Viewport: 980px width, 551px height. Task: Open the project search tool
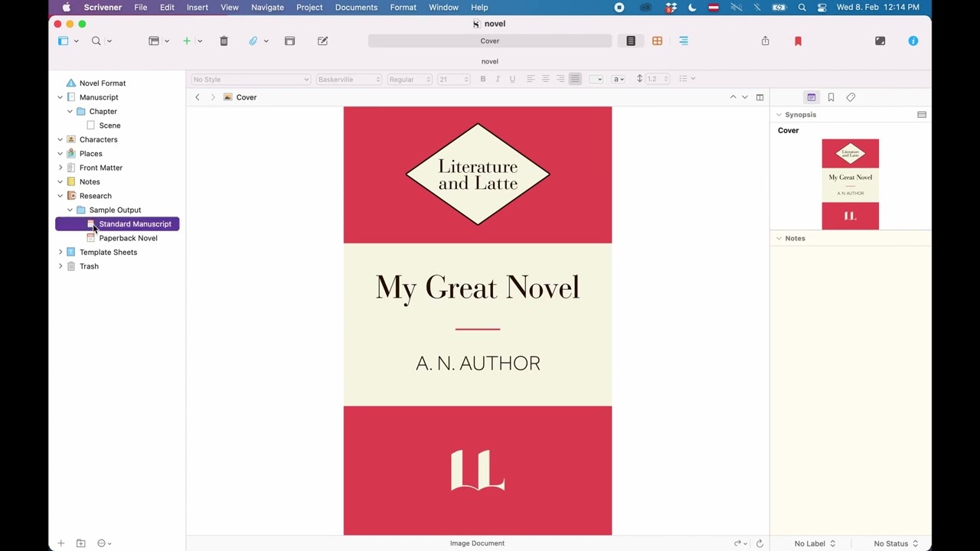tap(96, 41)
